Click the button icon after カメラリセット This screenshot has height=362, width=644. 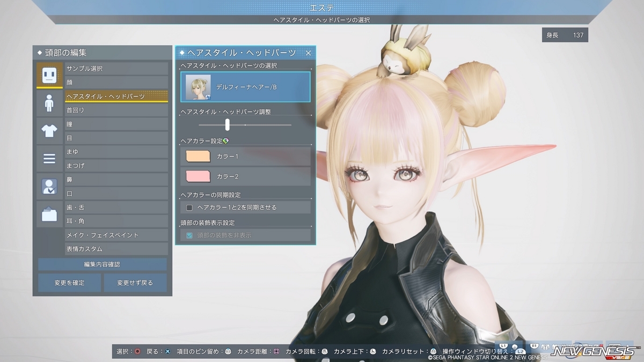434,351
